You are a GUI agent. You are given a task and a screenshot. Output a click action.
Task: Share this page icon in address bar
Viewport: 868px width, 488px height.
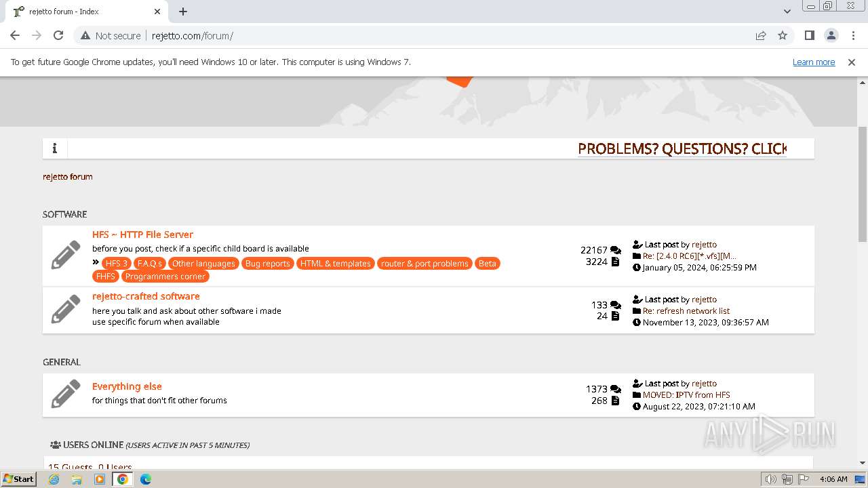761,35
